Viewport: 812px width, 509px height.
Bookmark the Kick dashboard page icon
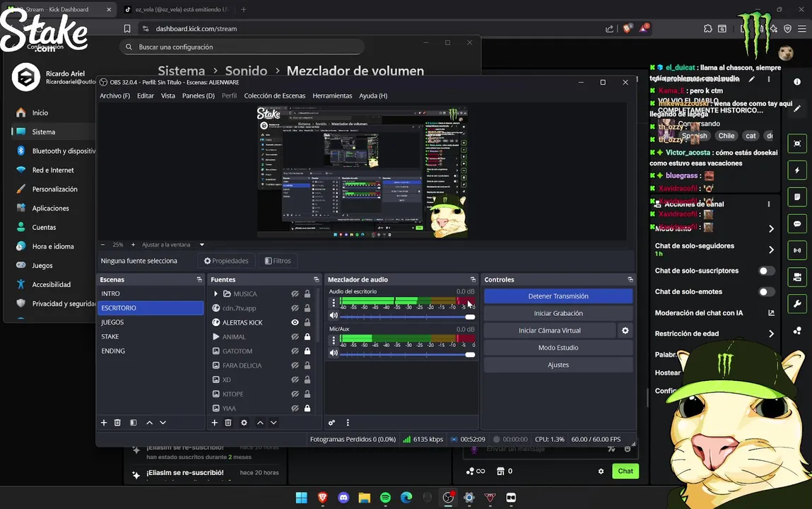(127, 28)
